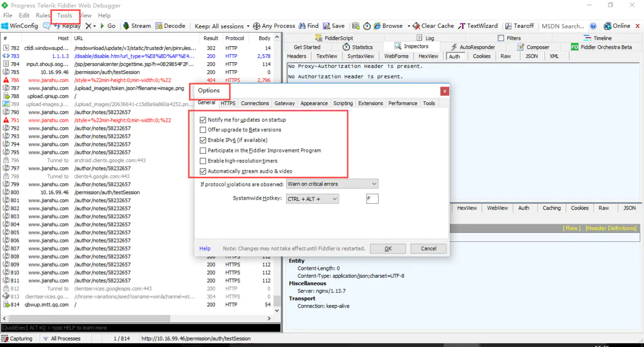The height and width of the screenshot is (347, 644).
Task: Open the FiddlerScript tab
Action: tap(334, 38)
